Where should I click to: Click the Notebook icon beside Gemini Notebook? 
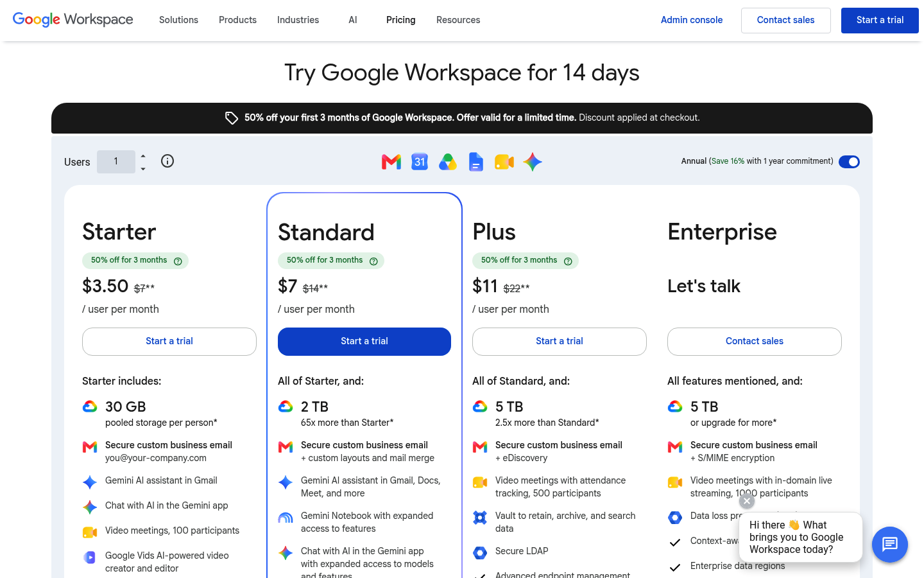pos(286,518)
